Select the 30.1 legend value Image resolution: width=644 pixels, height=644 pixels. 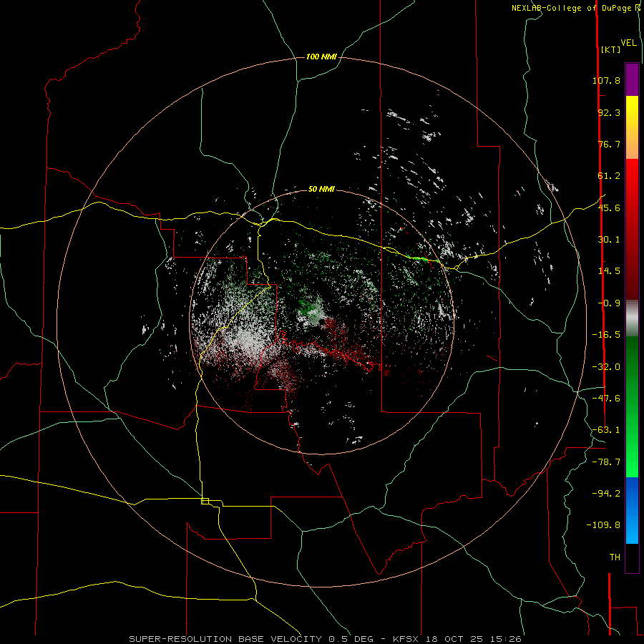[x=609, y=240]
